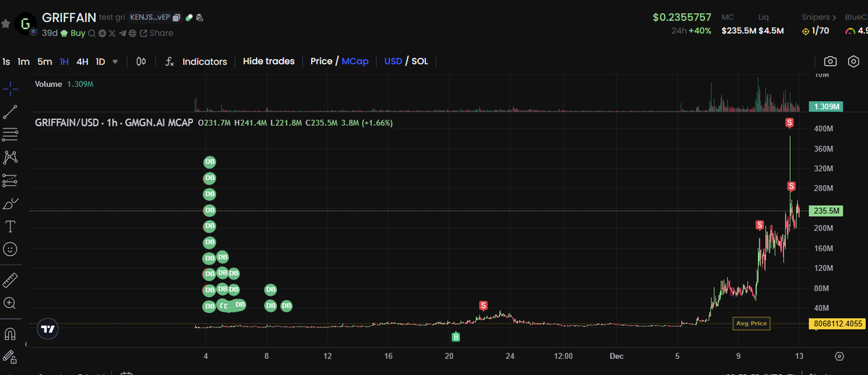Select the Text annotation tool
This screenshot has height=375, width=868.
10,226
